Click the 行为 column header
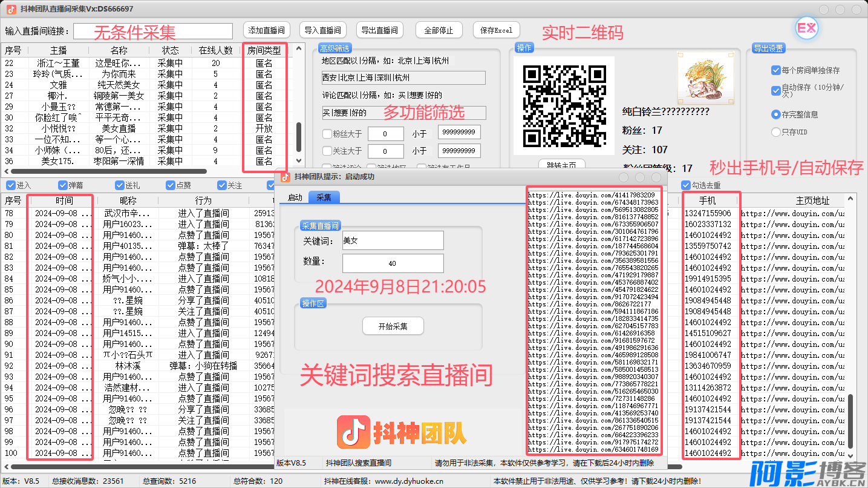The image size is (868, 488). 203,200
